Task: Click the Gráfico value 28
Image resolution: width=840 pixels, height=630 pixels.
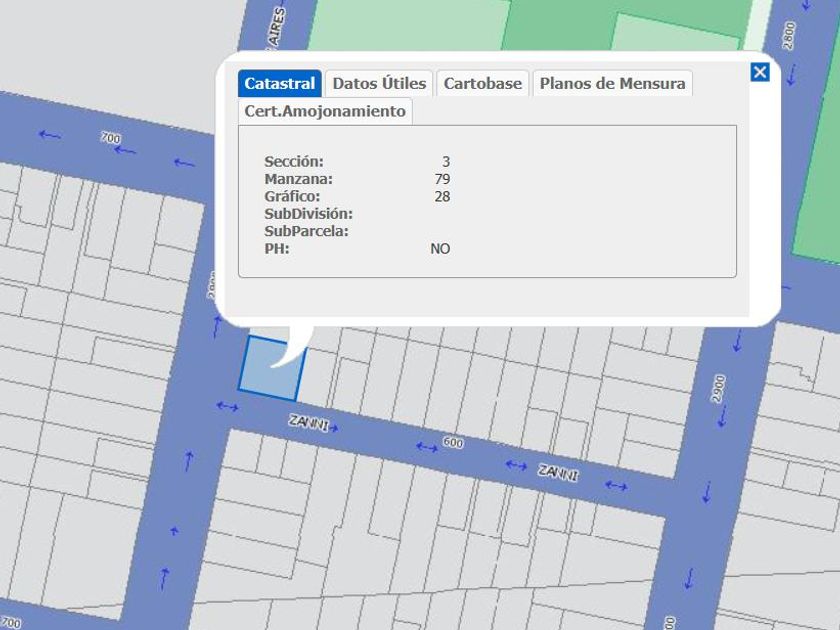Action: pos(442,196)
